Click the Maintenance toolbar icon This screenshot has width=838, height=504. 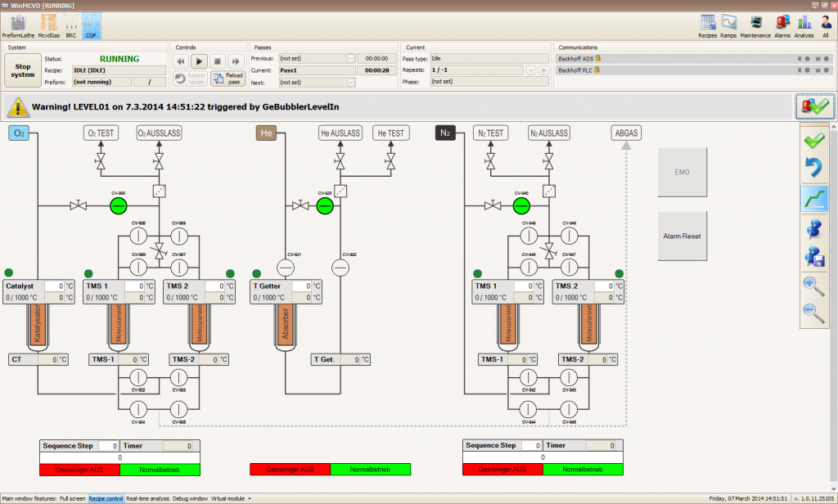click(755, 23)
